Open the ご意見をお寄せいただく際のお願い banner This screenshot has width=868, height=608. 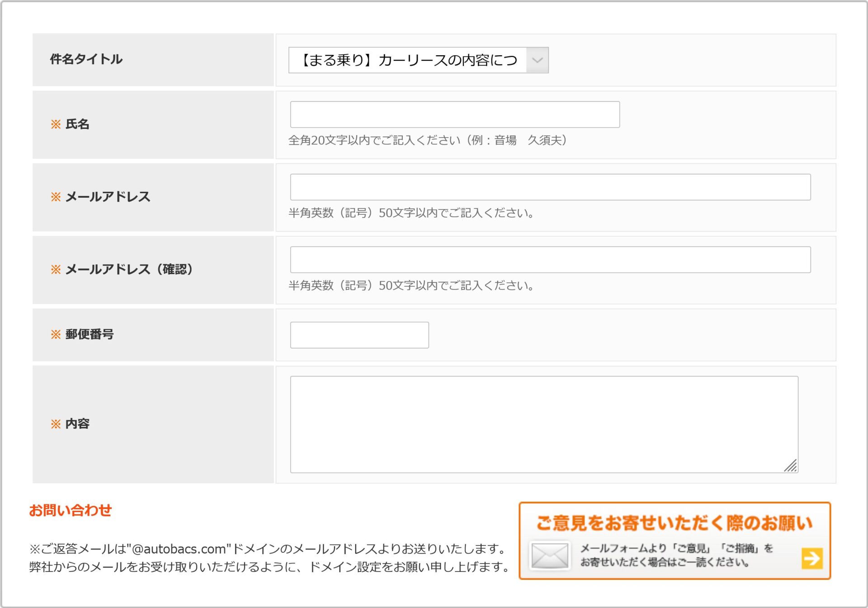675,541
